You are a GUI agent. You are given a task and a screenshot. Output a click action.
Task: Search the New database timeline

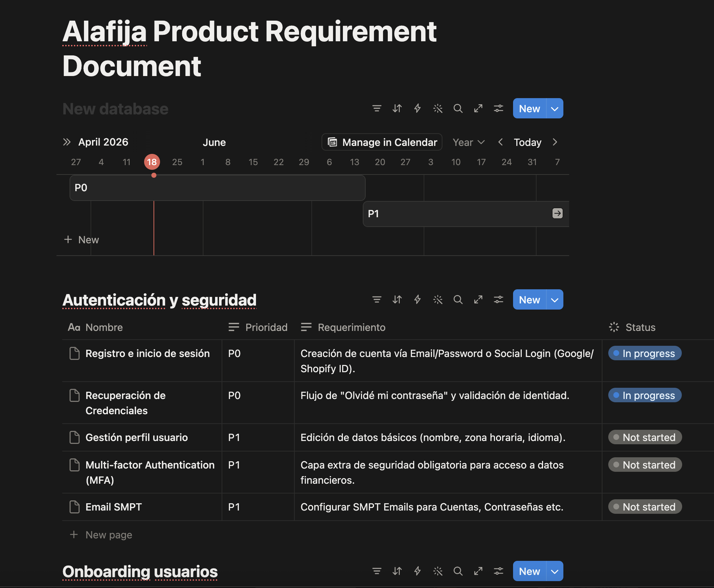458,108
